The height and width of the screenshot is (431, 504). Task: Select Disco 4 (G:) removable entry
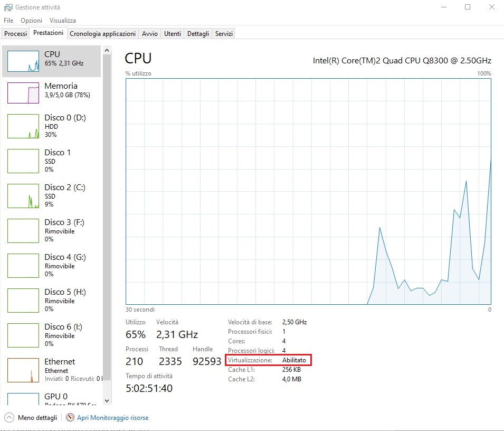[51, 265]
